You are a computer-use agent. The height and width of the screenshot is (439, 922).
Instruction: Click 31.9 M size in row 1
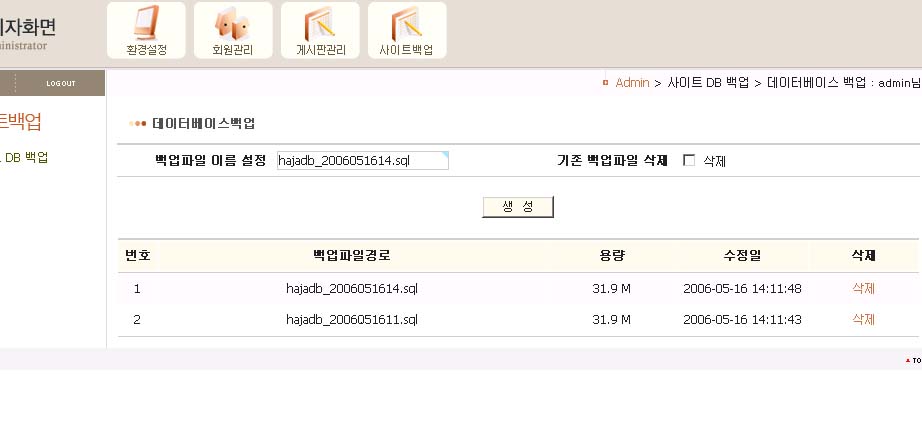pyautogui.click(x=612, y=289)
